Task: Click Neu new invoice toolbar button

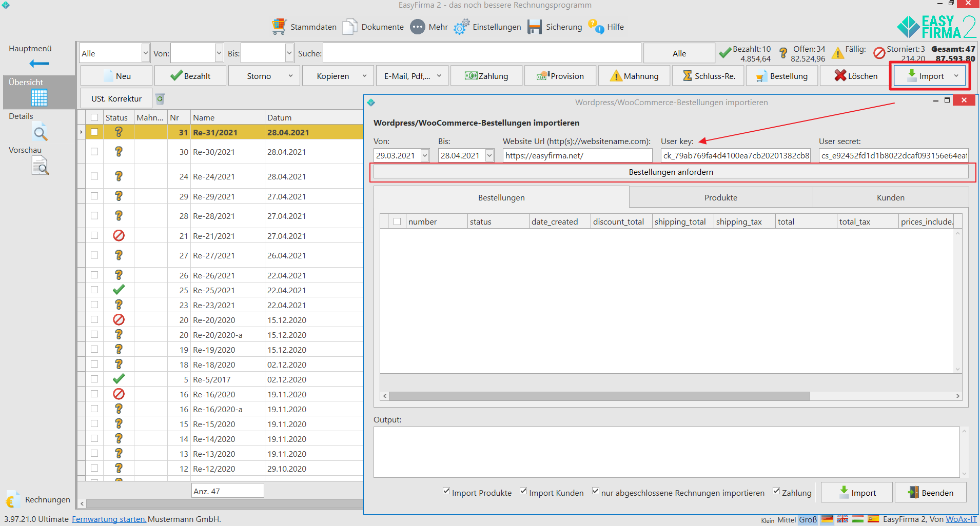Action: [116, 76]
